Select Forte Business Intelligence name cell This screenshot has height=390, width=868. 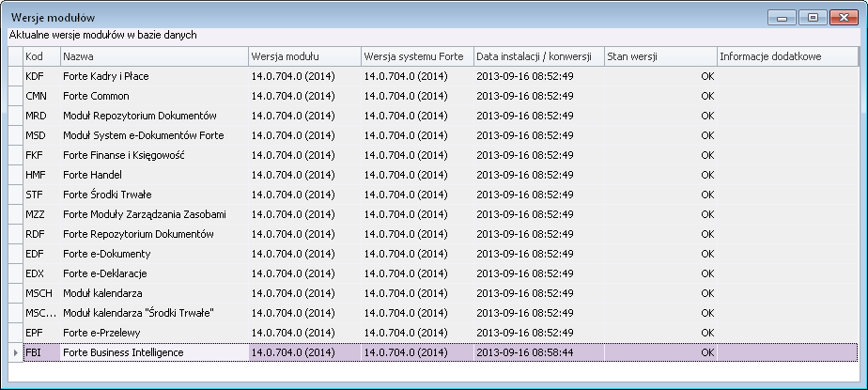pyautogui.click(x=154, y=352)
